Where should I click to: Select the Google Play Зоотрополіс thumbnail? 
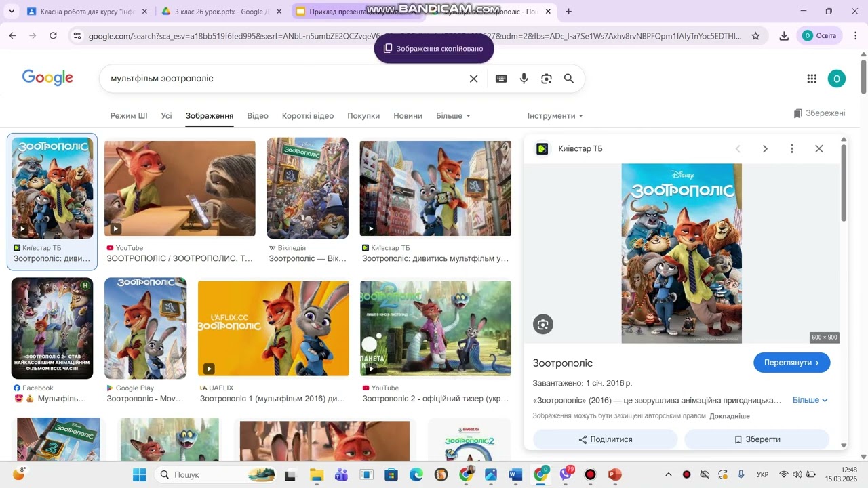click(x=145, y=328)
